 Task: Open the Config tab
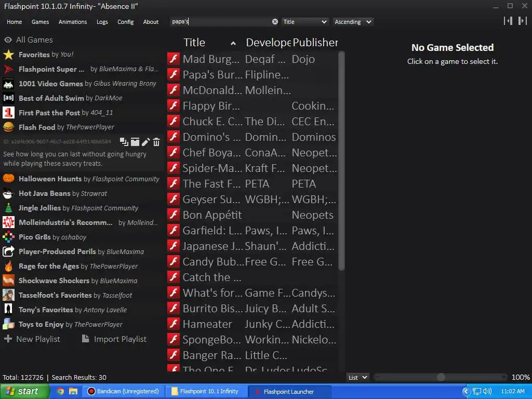(126, 22)
